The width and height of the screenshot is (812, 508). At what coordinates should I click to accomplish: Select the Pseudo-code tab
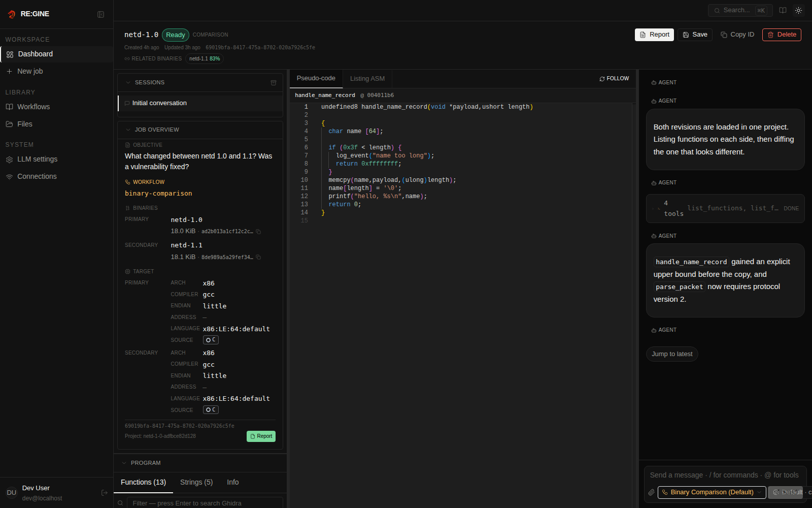[316, 78]
